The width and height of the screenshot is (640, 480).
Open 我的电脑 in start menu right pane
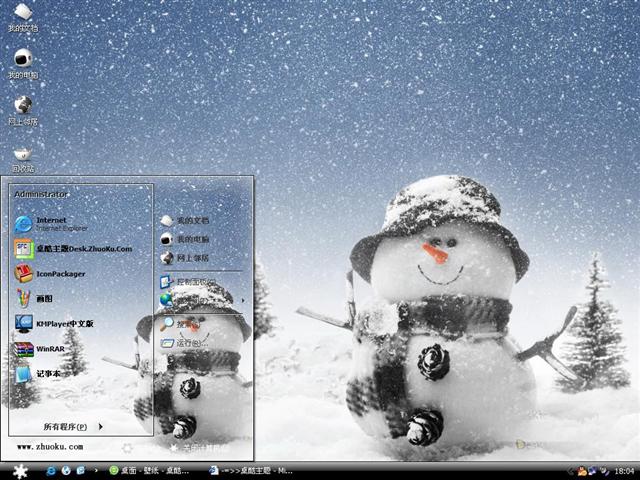pyautogui.click(x=184, y=240)
